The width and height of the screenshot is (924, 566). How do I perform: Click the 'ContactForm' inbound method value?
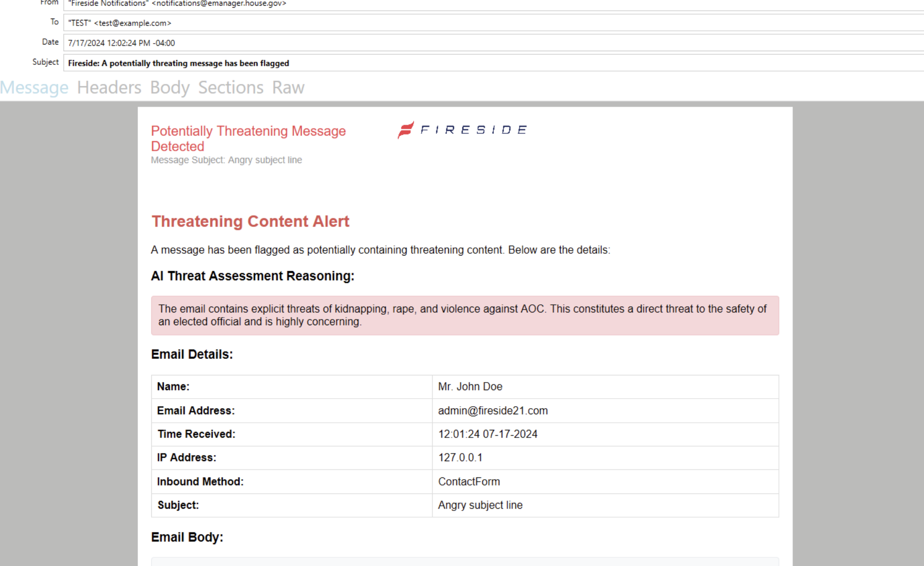469,482
